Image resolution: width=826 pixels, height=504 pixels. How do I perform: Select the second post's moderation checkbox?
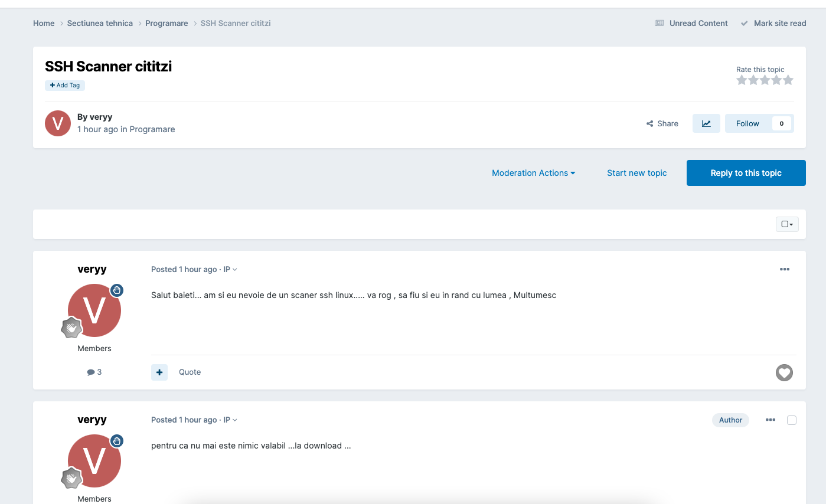point(792,420)
